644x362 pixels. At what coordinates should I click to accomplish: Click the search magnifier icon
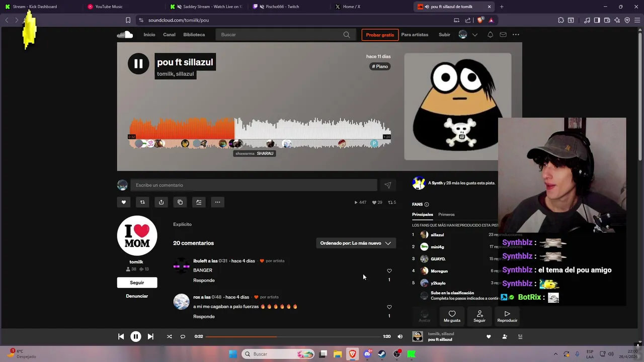[347, 35]
